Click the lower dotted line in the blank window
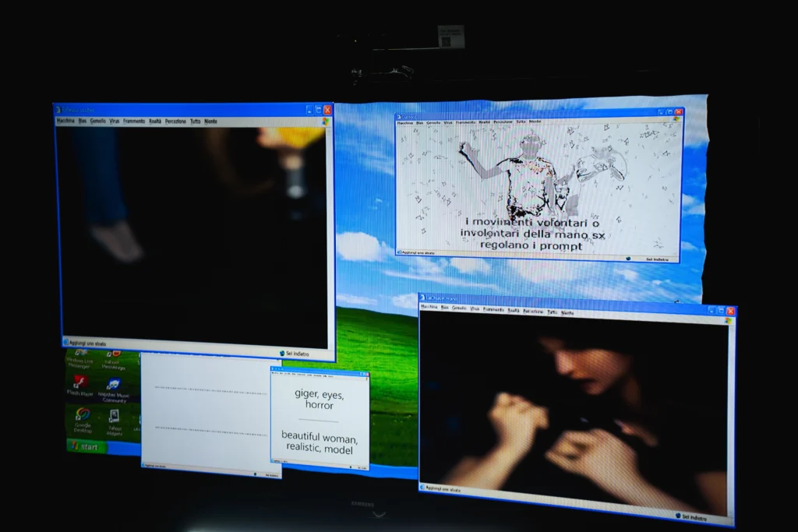The width and height of the screenshot is (798, 532). point(210,431)
